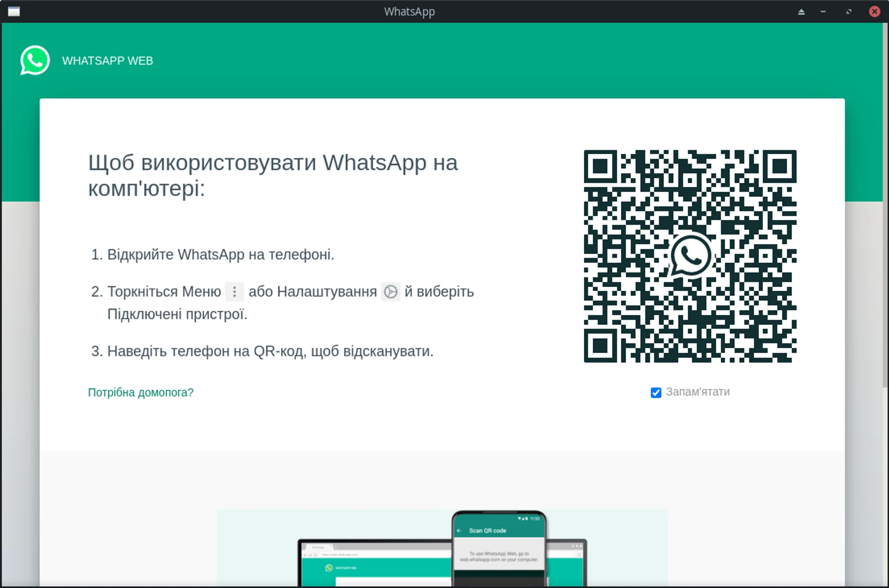Open the Потрібна допомога? help link

[141, 393]
